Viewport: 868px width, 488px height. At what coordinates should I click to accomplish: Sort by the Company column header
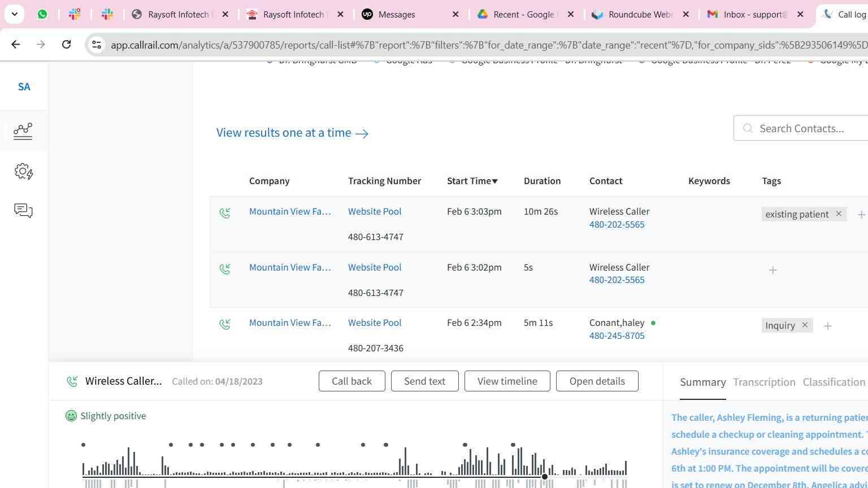coord(269,181)
